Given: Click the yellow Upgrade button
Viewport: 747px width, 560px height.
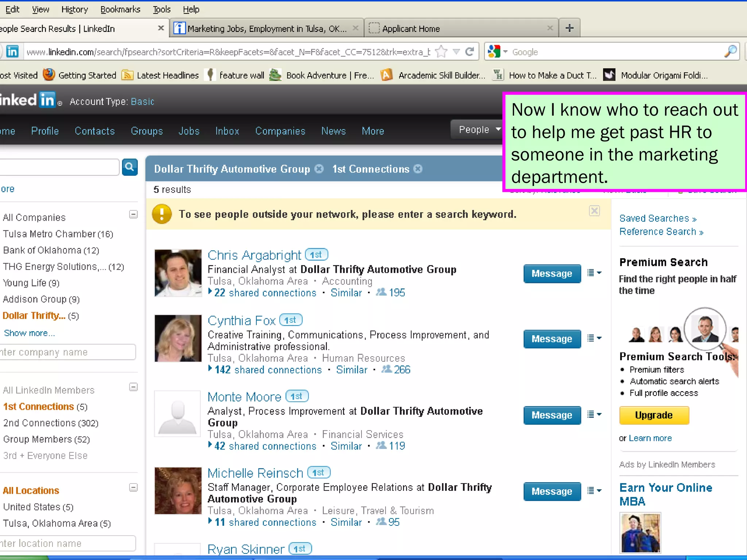Looking at the screenshot, I should tap(654, 415).
